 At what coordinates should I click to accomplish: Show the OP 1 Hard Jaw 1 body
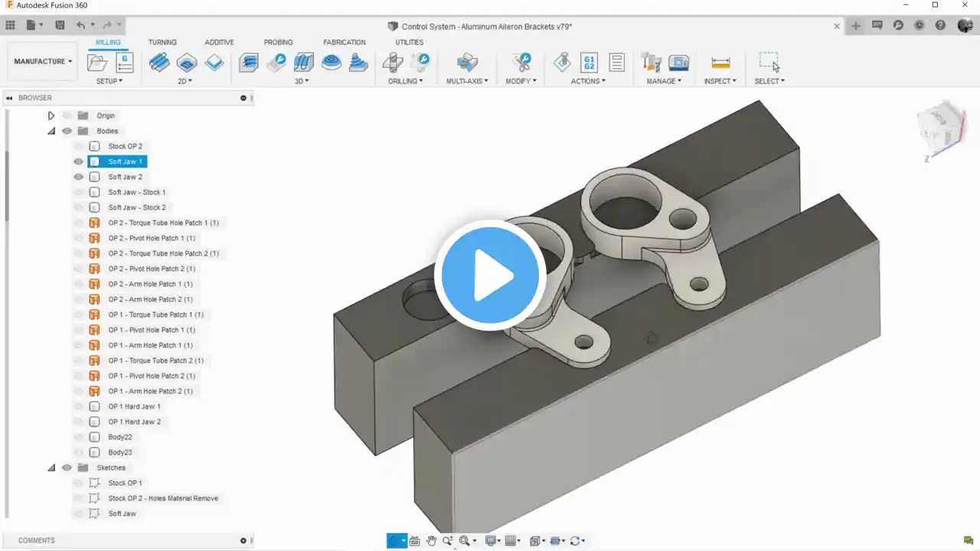(78, 406)
